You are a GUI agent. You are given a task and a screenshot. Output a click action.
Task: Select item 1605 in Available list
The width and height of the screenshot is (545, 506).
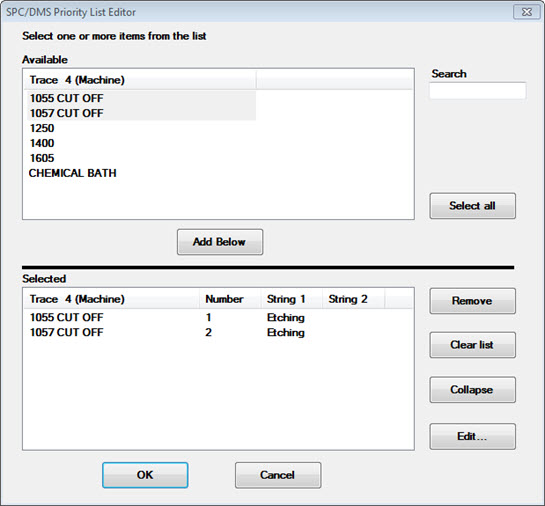[141, 158]
